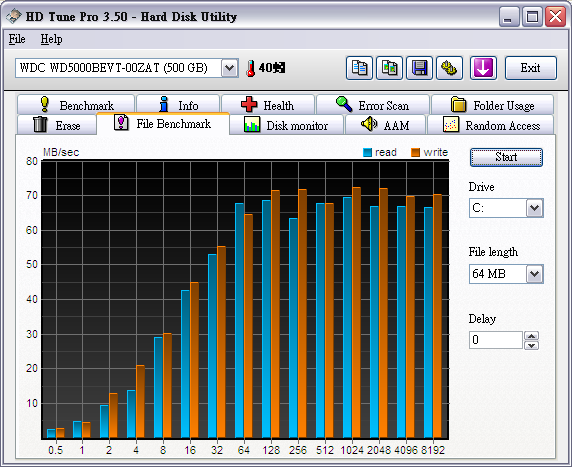Open the File menu
Screen dimensions: 572x467
pyautogui.click(x=17, y=39)
